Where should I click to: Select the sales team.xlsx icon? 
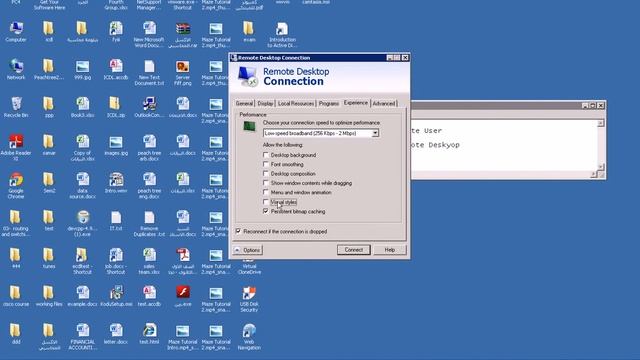point(149,261)
